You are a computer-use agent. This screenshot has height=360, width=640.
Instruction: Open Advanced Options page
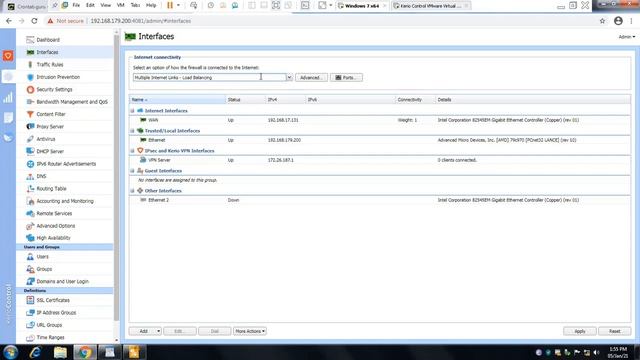pyautogui.click(x=56, y=226)
